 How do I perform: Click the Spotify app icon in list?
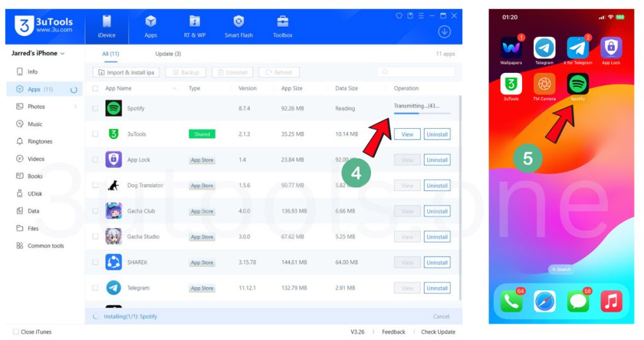tap(113, 108)
